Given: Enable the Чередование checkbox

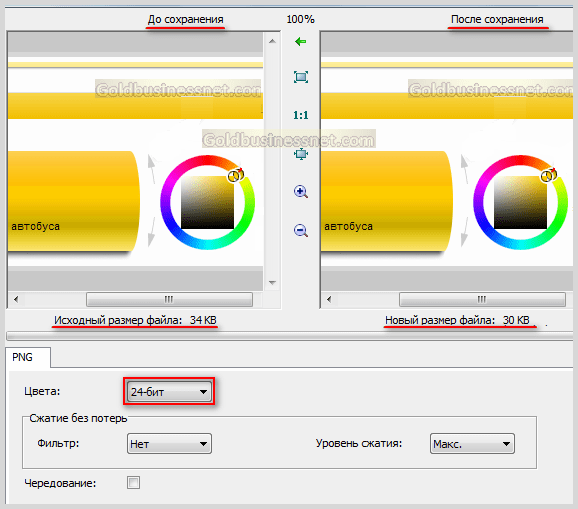Looking at the screenshot, I should 133,482.
